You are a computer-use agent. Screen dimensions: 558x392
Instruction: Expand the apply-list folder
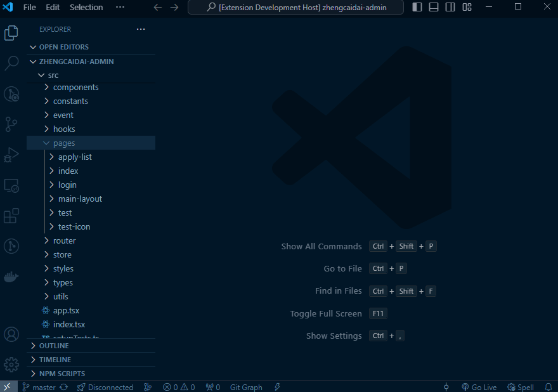pos(91,157)
